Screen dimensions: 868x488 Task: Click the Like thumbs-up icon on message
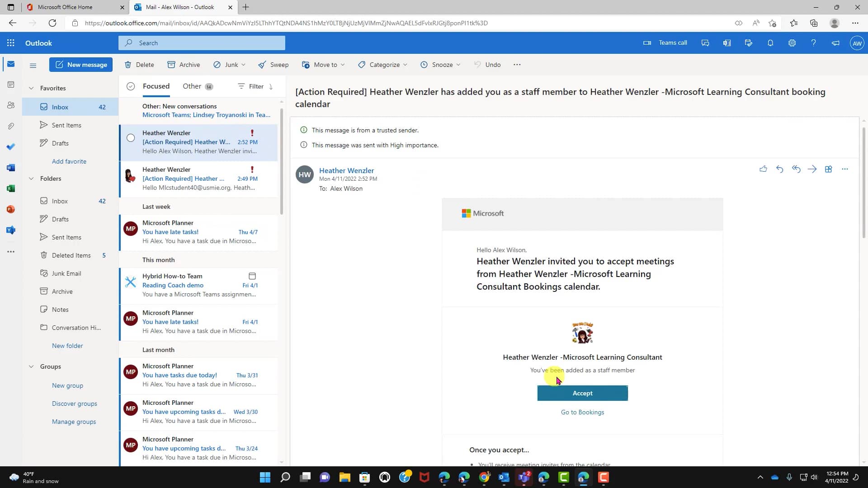point(763,169)
